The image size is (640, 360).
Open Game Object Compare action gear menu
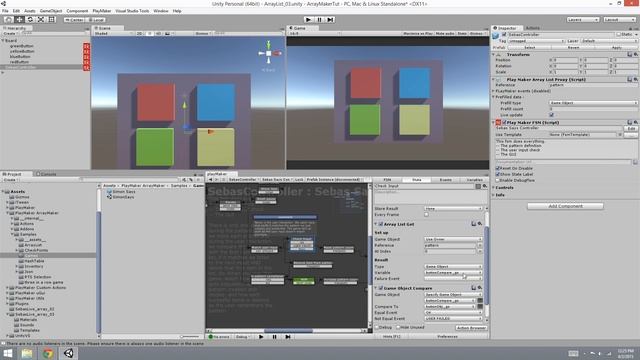point(480,288)
